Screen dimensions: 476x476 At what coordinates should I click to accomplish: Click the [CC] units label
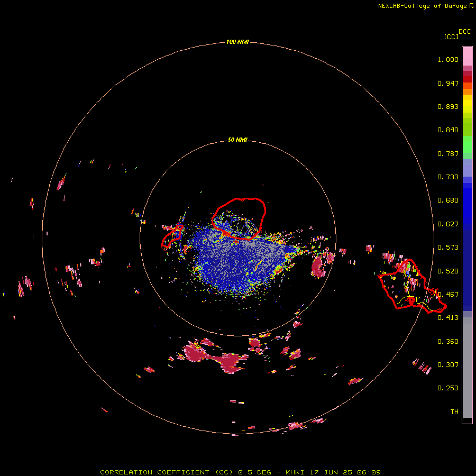452,36
